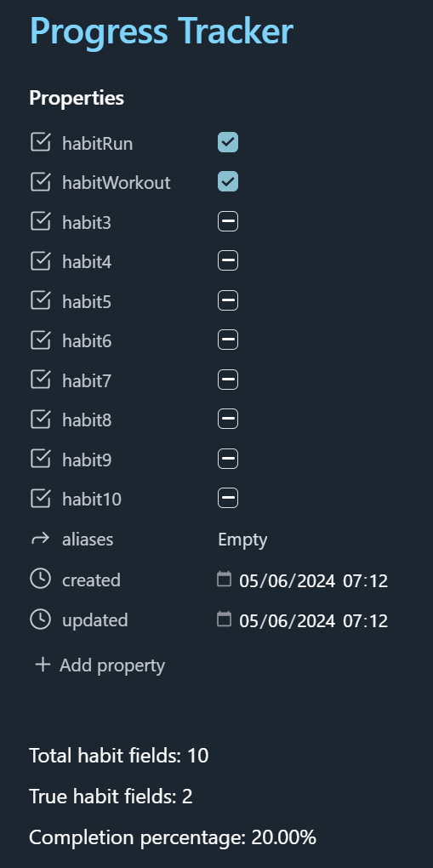Check the habit7 checkbox

pos(228,380)
